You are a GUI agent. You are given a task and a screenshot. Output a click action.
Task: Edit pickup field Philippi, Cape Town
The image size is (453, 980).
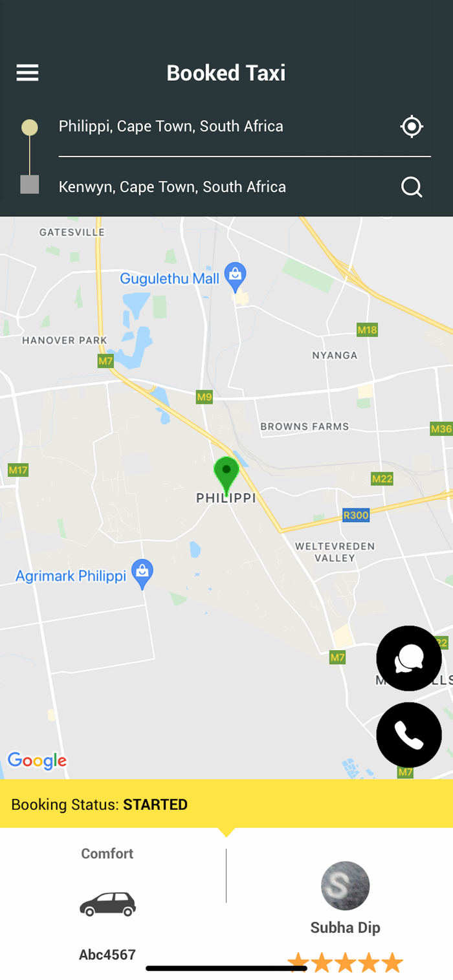(171, 126)
